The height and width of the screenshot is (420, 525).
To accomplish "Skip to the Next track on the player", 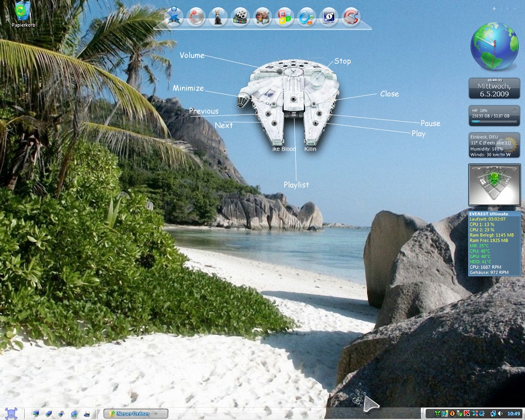I will 274,124.
